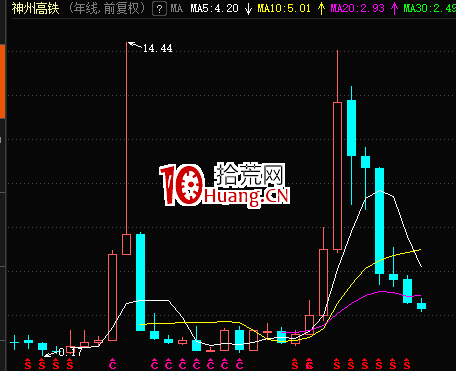Click the white down arrow after MA5
The image size is (456, 373).
tap(248, 9)
